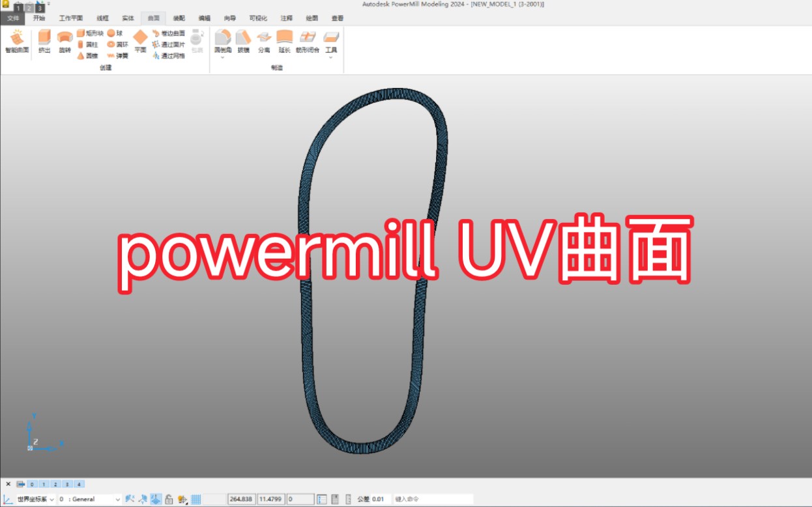Viewport: 812px width, 507px height.
Task: Click the Z coordinate field showing 0
Action: [300, 499]
